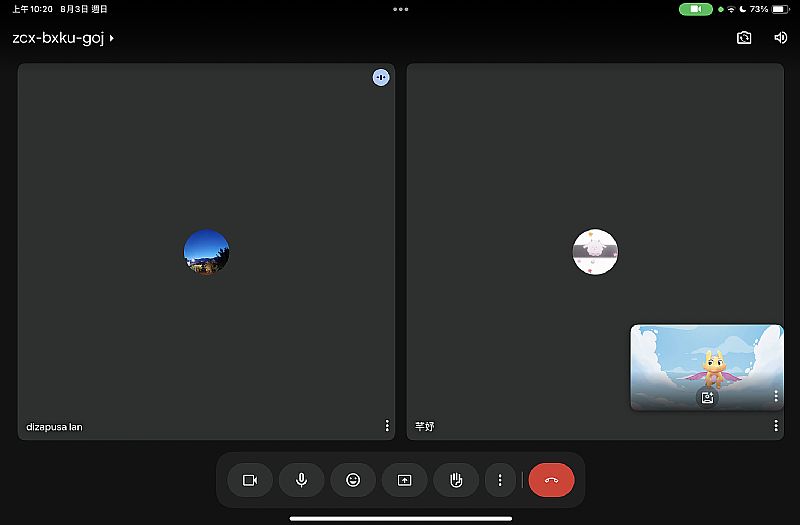Open emoji reactions picker

click(x=353, y=480)
